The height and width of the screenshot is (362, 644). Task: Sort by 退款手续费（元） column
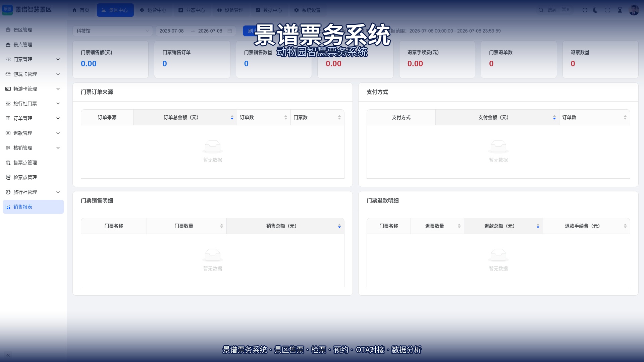(x=625, y=226)
